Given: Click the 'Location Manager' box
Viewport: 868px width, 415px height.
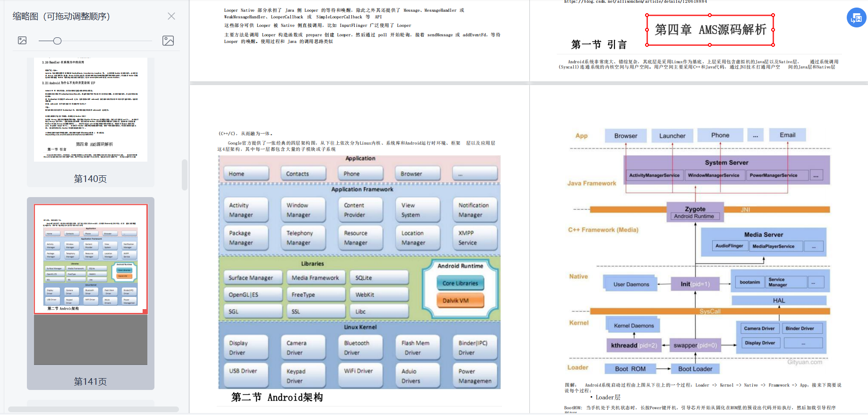Looking at the screenshot, I should tap(417, 238).
